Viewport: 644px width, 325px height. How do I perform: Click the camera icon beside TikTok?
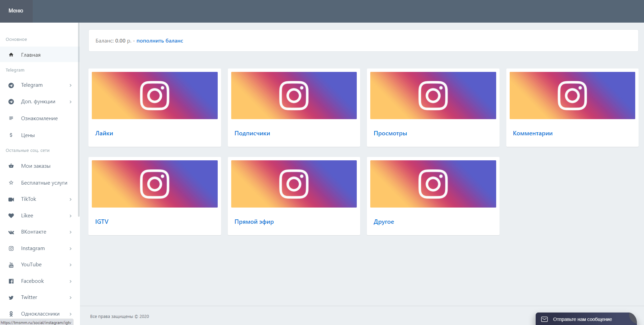(x=11, y=199)
